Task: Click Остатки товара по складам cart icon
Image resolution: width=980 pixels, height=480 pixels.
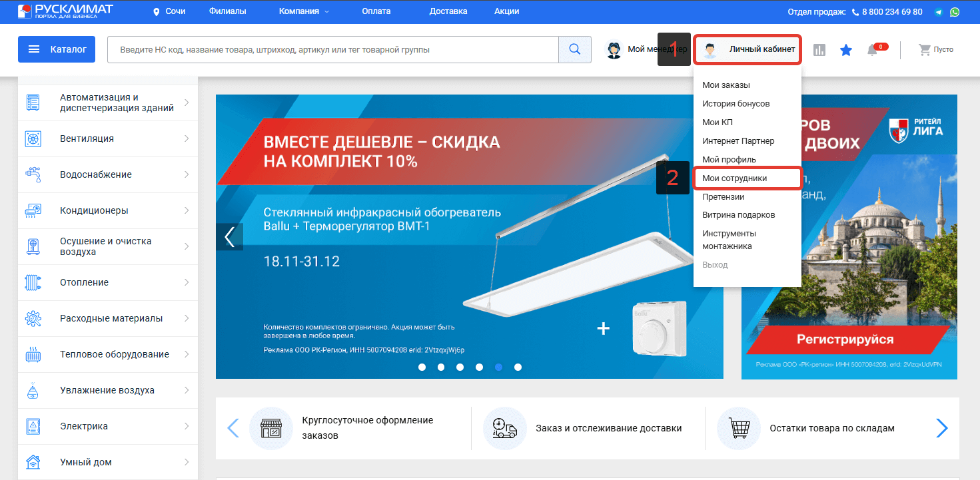Action: click(x=739, y=428)
